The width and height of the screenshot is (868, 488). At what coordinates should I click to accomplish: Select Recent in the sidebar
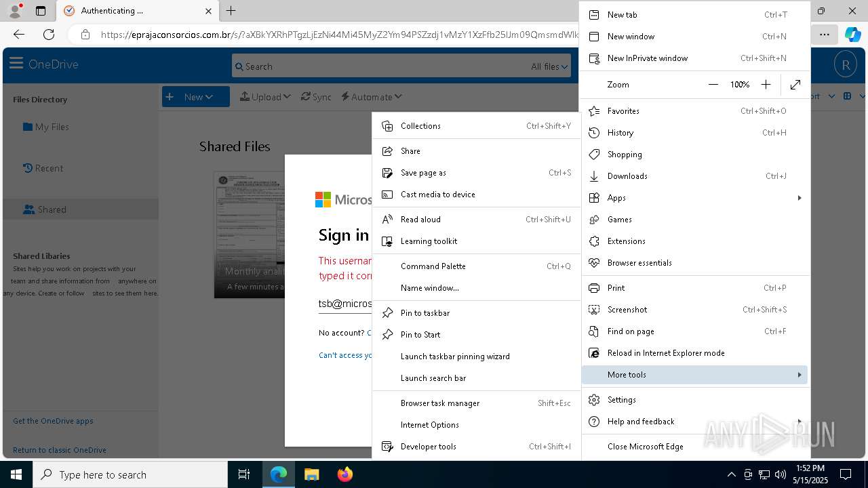(x=43, y=168)
